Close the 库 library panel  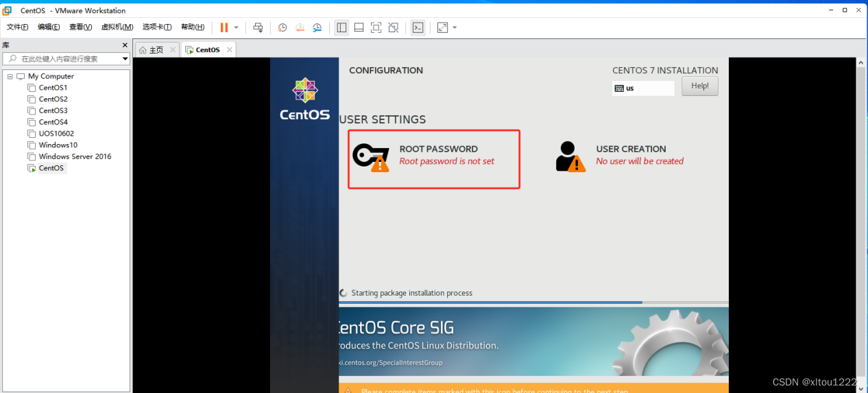pos(125,45)
